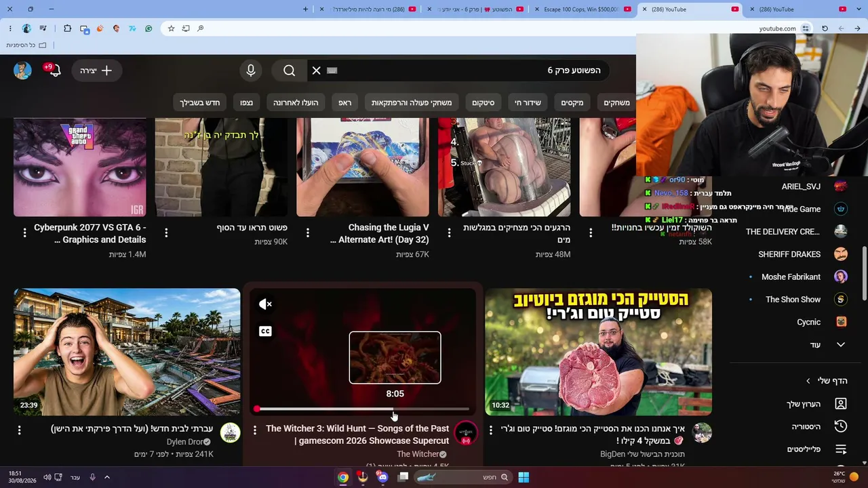Screen dimensions: 868x488
Task: Open the Chasing the Lugia V short thumbnail
Action: tap(363, 167)
